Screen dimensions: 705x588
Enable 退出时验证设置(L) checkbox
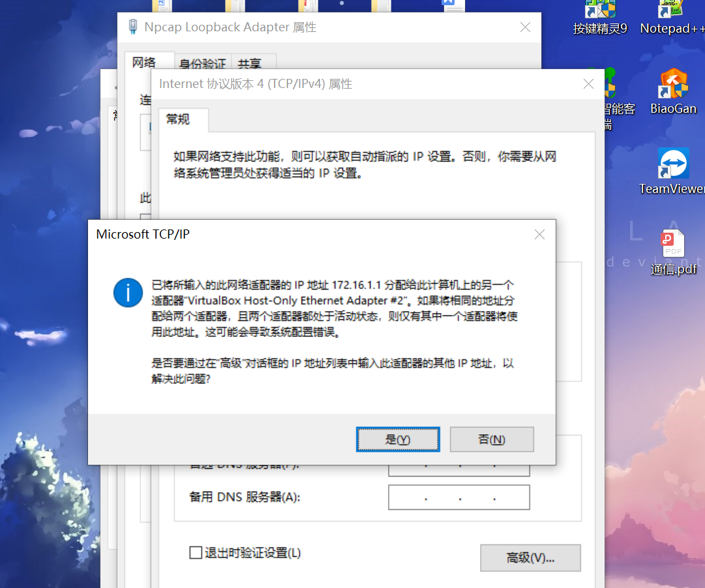196,553
